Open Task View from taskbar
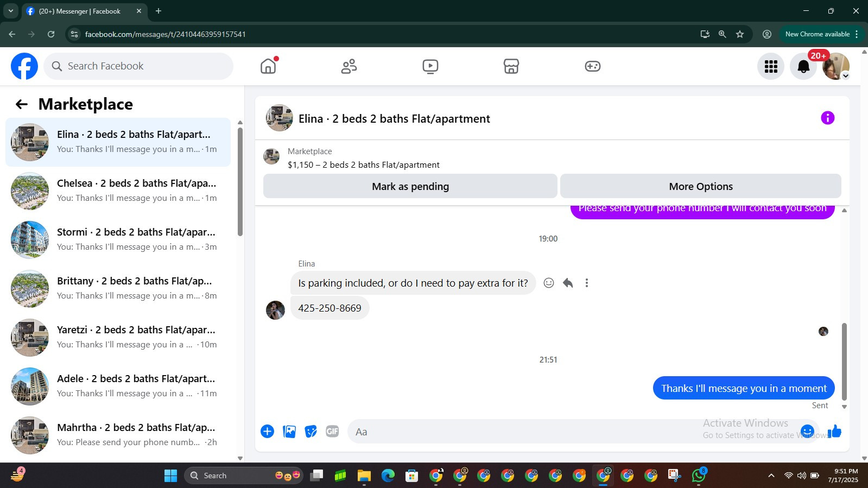Viewport: 868px width, 488px height. tap(316, 476)
